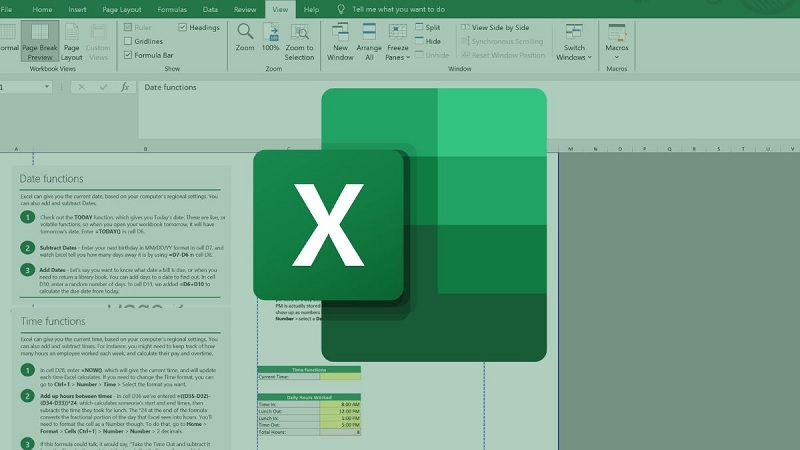Toggle Synchronous Scrolling
The height and width of the screenshot is (450, 800).
502,41
